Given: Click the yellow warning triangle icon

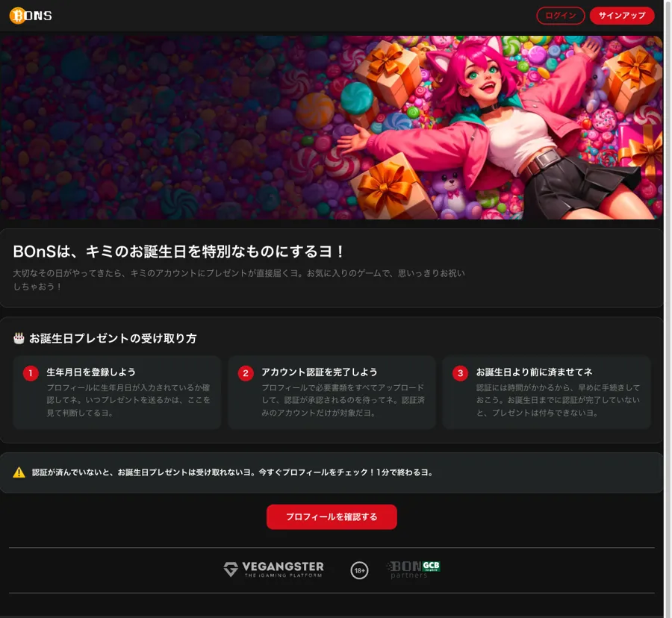Looking at the screenshot, I should [19, 472].
